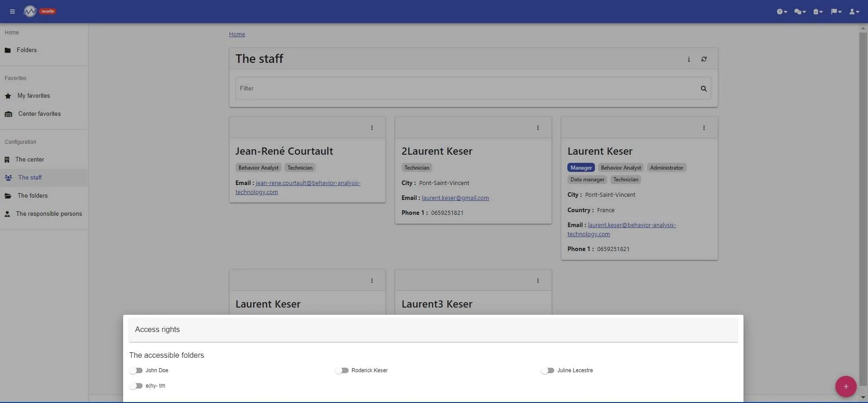Open kebab menu on Laurent3 Keser card
The width and height of the screenshot is (868, 403).
coord(537,281)
